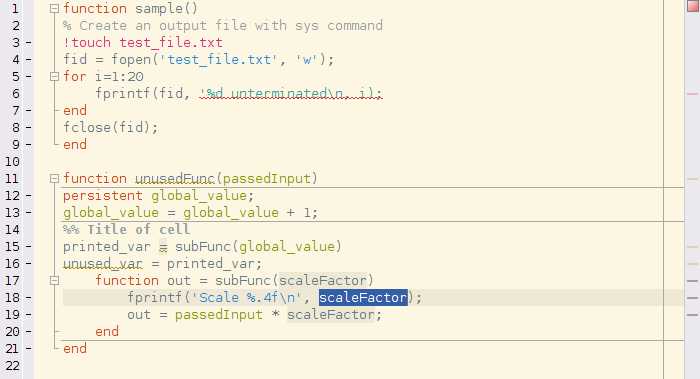Set breakpoint at line 3 dash

(29, 43)
